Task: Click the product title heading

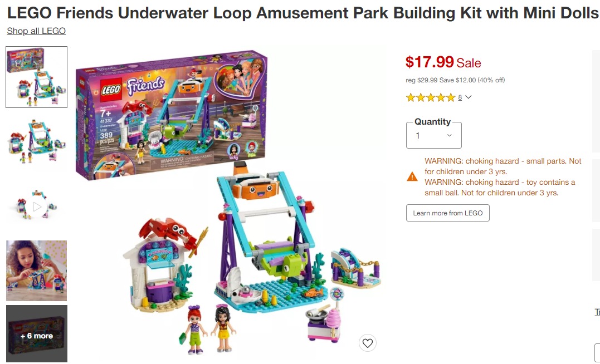Action: point(303,13)
